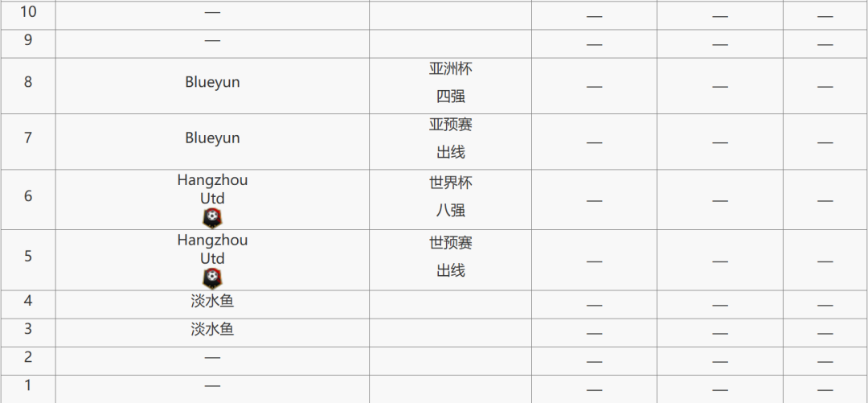
Task: Click 淡水鱼 in row 3
Action: pyautogui.click(x=212, y=330)
